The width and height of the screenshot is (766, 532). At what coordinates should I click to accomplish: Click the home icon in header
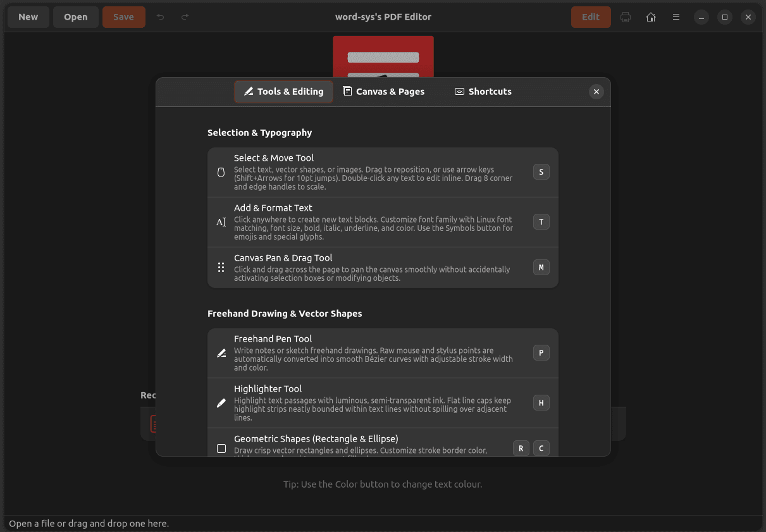pos(651,17)
